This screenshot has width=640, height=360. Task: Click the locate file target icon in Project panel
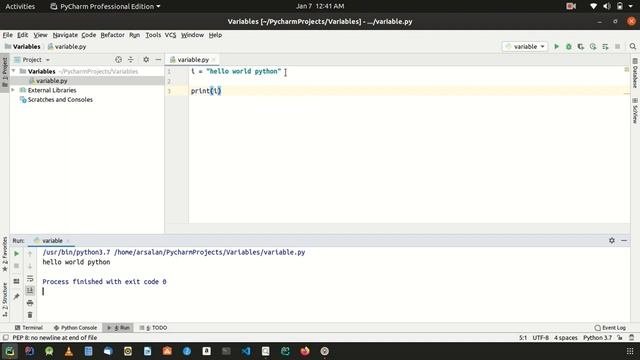click(x=118, y=60)
